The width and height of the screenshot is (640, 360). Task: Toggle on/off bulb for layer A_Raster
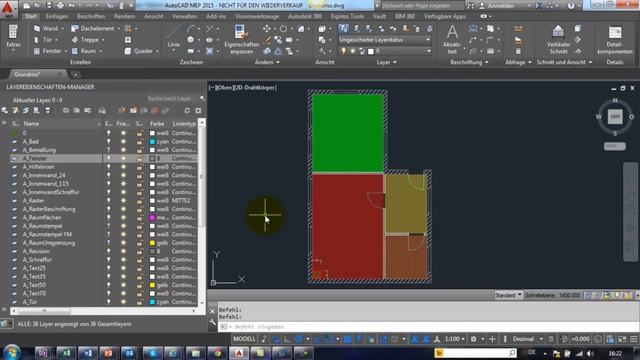click(x=109, y=201)
